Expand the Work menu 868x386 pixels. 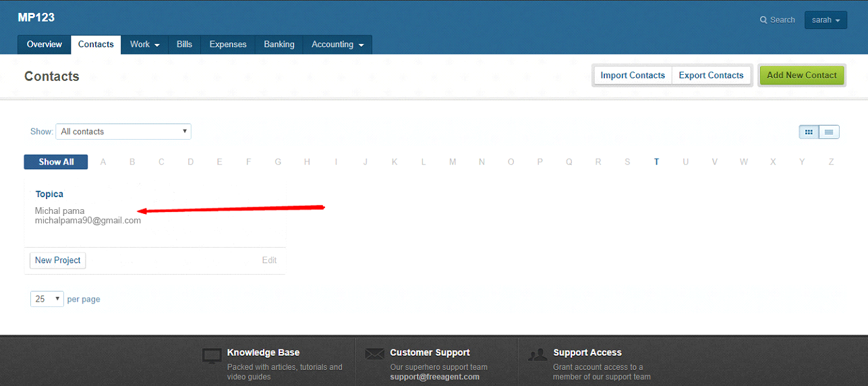145,45
